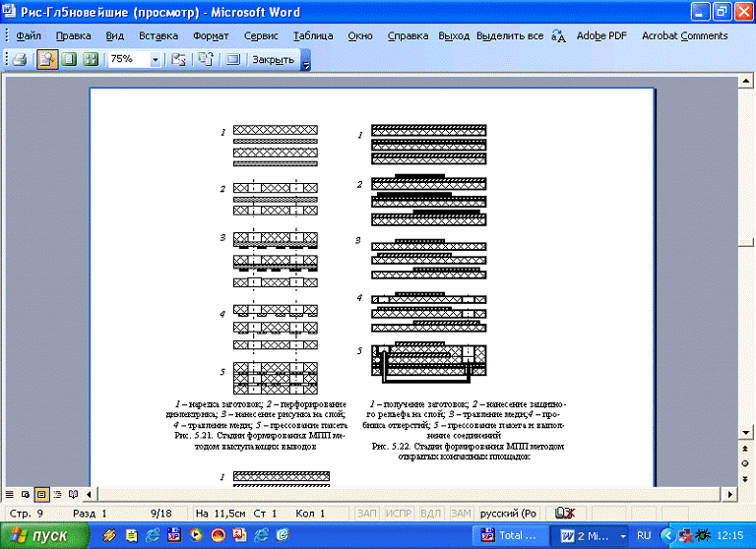Click horizontal scrollbar right arrow

point(730,494)
